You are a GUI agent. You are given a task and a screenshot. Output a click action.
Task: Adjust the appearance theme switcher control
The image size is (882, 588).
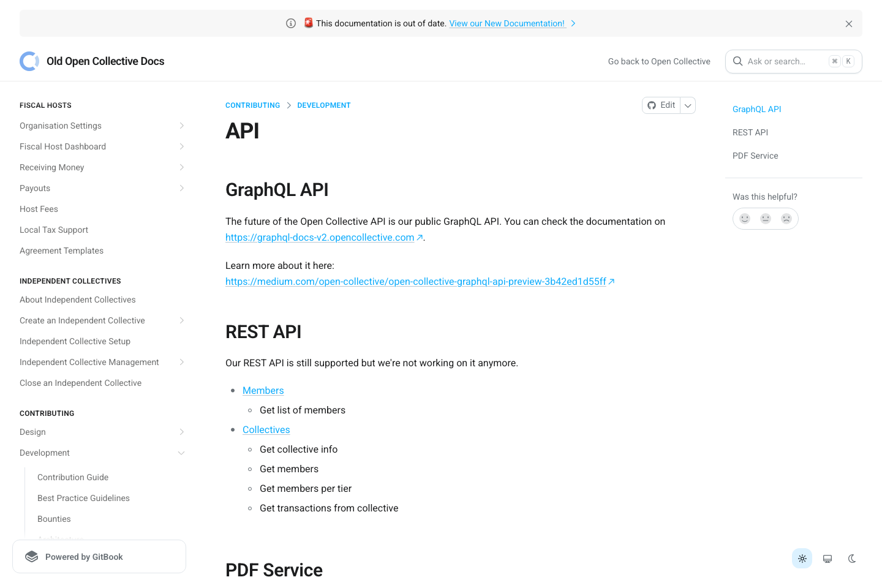pyautogui.click(x=827, y=558)
